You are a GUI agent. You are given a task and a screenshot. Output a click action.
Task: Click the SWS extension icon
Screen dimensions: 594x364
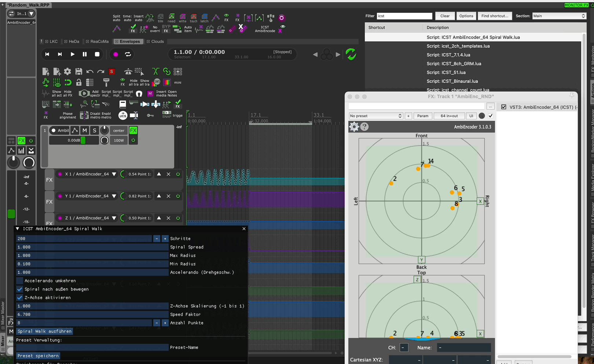pyautogui.click(x=157, y=82)
